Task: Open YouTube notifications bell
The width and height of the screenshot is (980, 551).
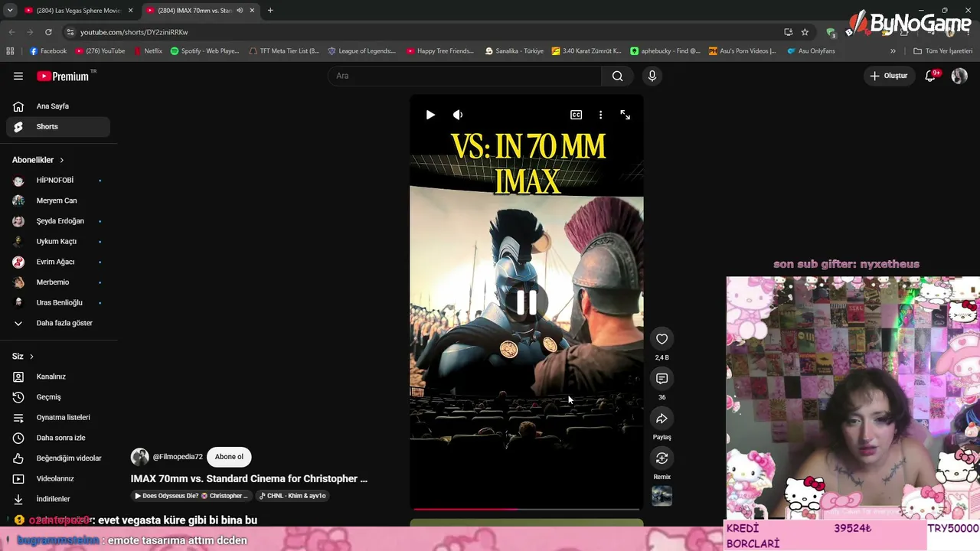Action: 930,76
